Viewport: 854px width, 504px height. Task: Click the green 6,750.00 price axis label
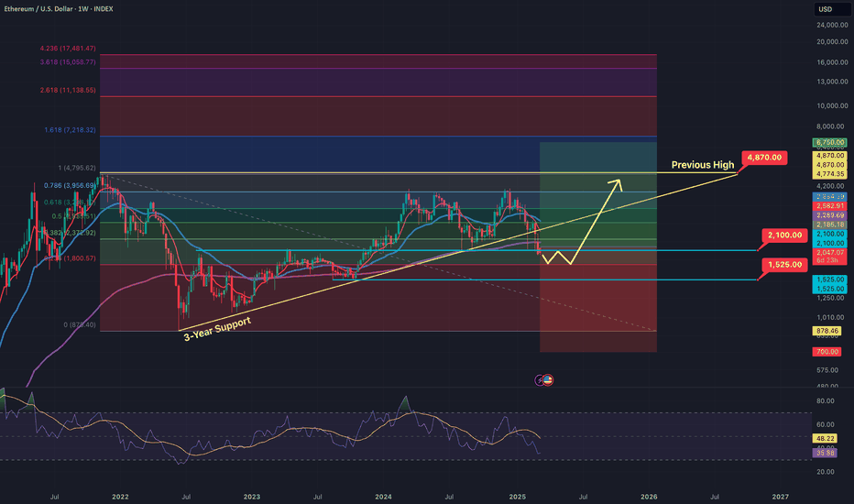829,142
